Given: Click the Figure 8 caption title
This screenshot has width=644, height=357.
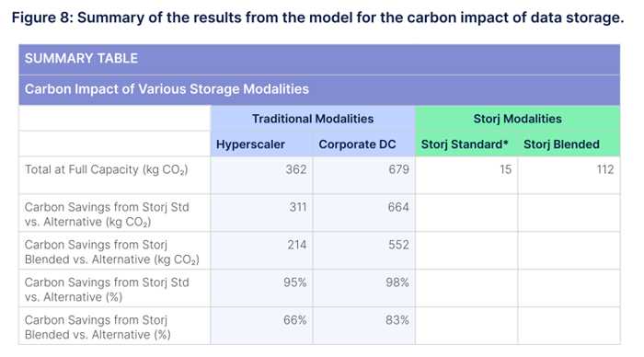Looking at the screenshot, I should [317, 17].
